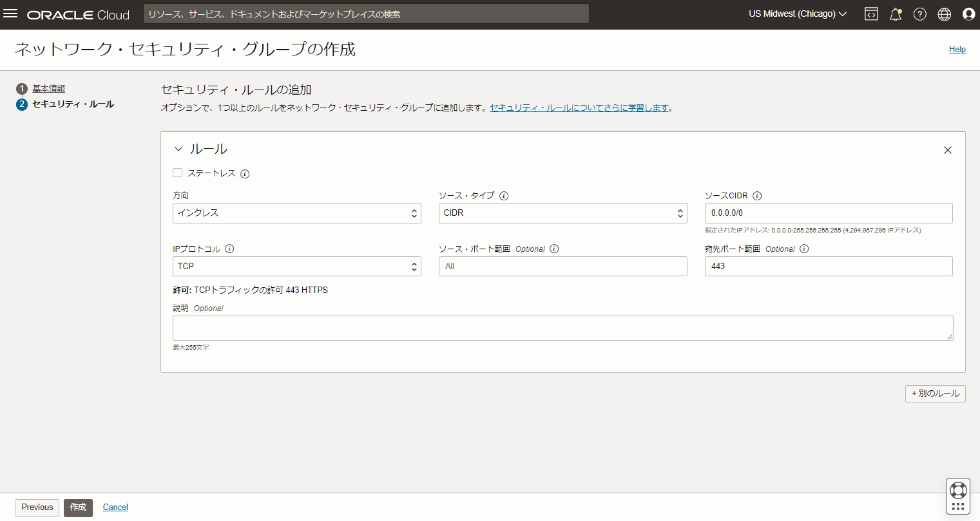
Task: Click the 宛先ポート範囲 field with 443
Action: pos(829,267)
